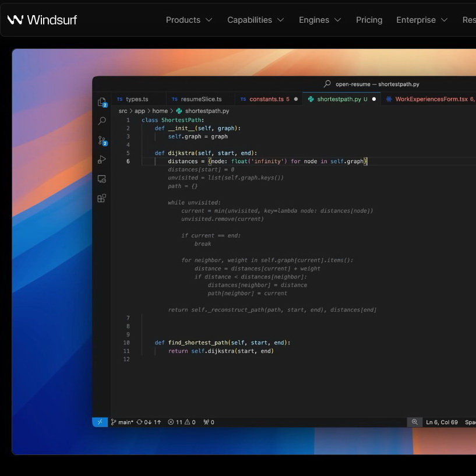
Task: Click the code line 'class ShortestPath:'
Action: 172,120
